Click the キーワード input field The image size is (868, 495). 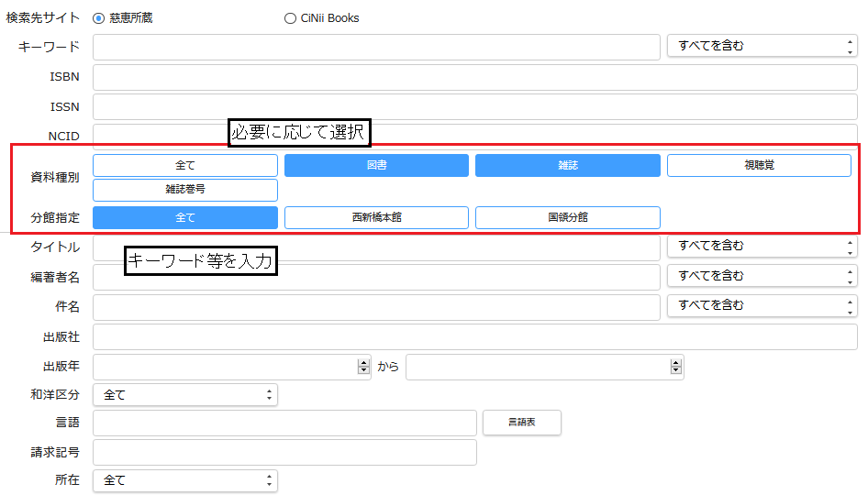376,47
